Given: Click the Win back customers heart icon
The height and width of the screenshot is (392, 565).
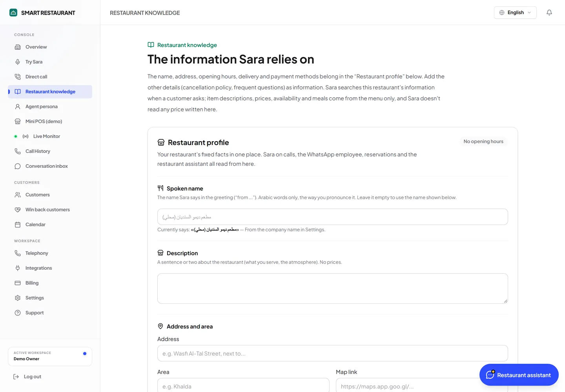Looking at the screenshot, I should point(18,210).
